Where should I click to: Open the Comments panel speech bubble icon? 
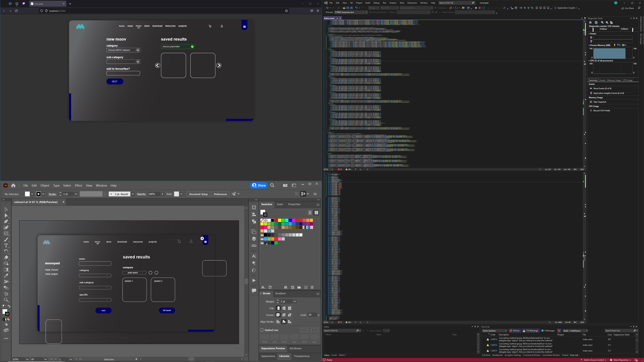[x=254, y=291]
